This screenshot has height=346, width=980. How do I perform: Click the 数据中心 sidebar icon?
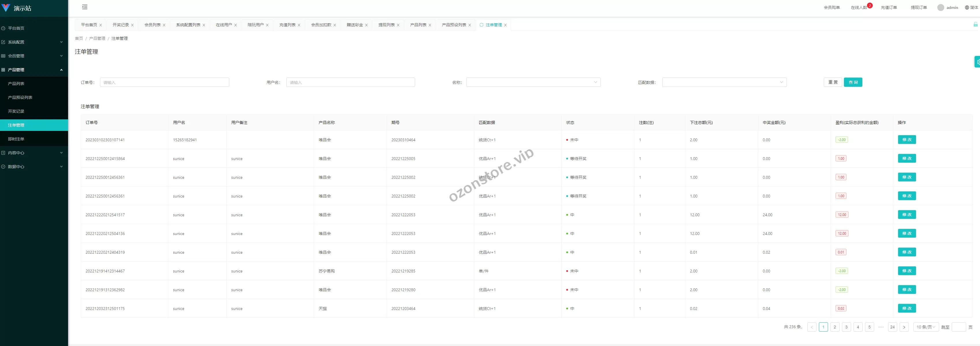click(x=3, y=167)
